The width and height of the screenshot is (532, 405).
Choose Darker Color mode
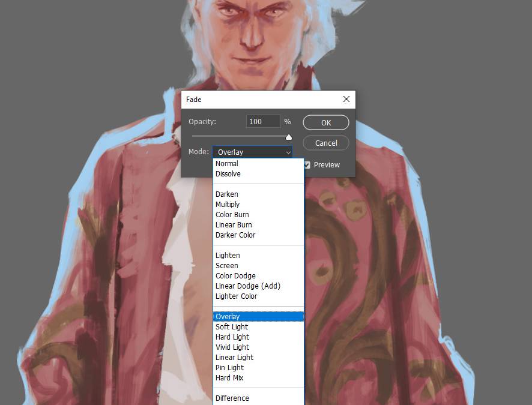point(258,235)
